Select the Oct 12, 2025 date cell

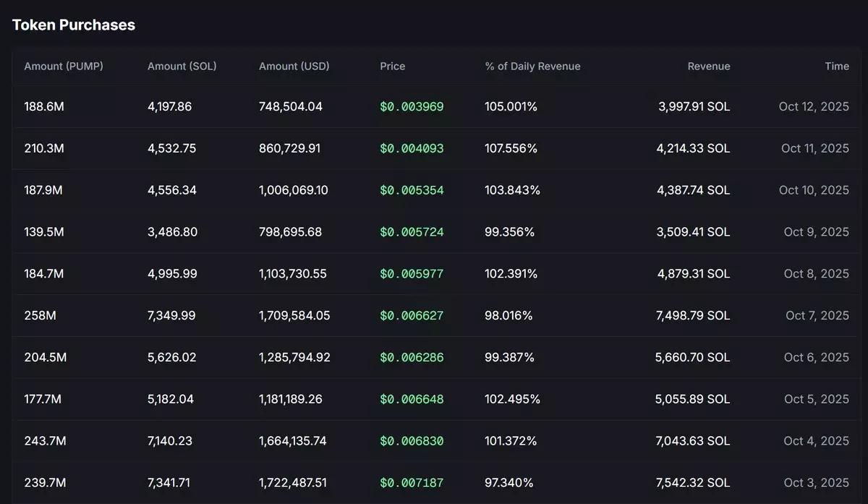coord(814,107)
